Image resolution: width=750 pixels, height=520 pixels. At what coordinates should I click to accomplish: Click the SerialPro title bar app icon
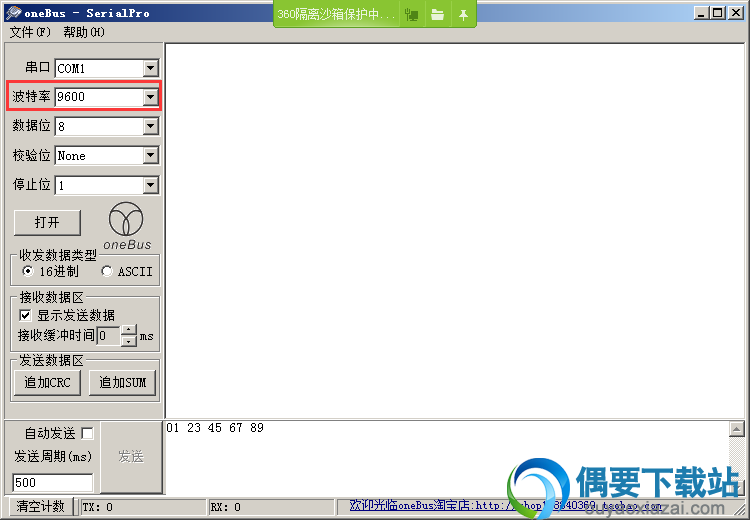13,13
